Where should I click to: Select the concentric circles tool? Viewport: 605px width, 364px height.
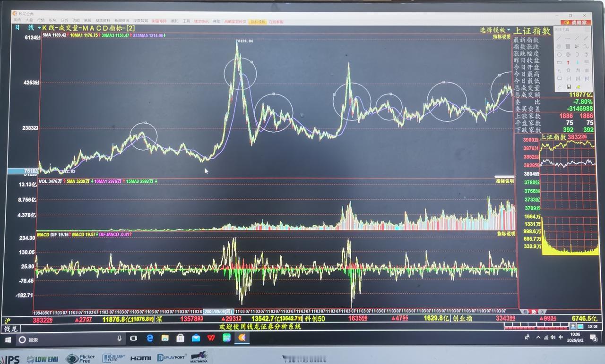(568, 54)
